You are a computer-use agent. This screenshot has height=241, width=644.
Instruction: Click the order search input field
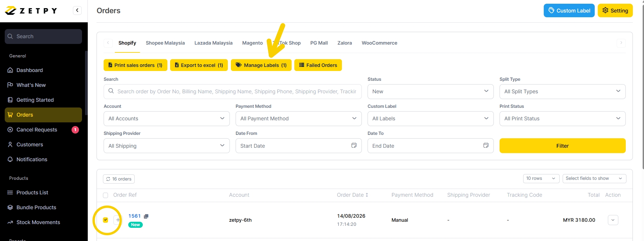(233, 92)
